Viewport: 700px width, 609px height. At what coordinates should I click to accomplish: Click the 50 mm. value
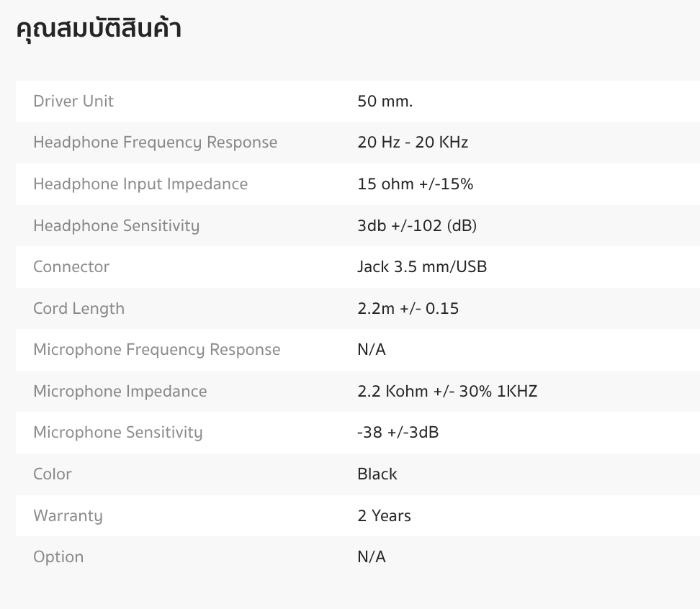click(385, 101)
